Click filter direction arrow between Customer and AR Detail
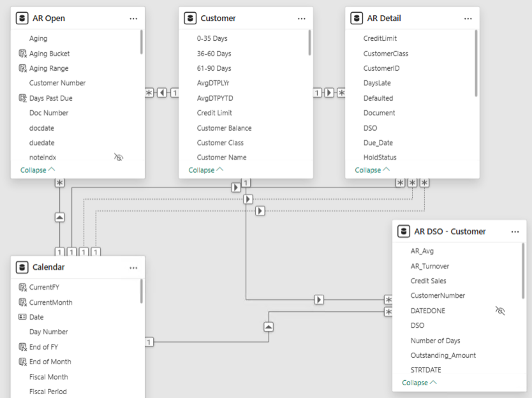This screenshot has height=398, width=532. 329,93
